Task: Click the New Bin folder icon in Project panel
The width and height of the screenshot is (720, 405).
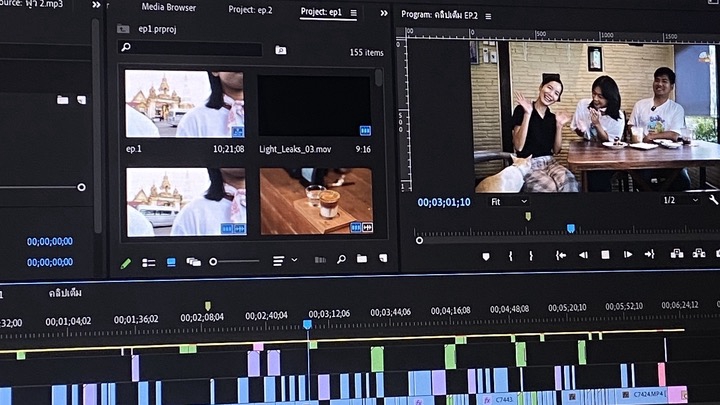Action: (361, 260)
